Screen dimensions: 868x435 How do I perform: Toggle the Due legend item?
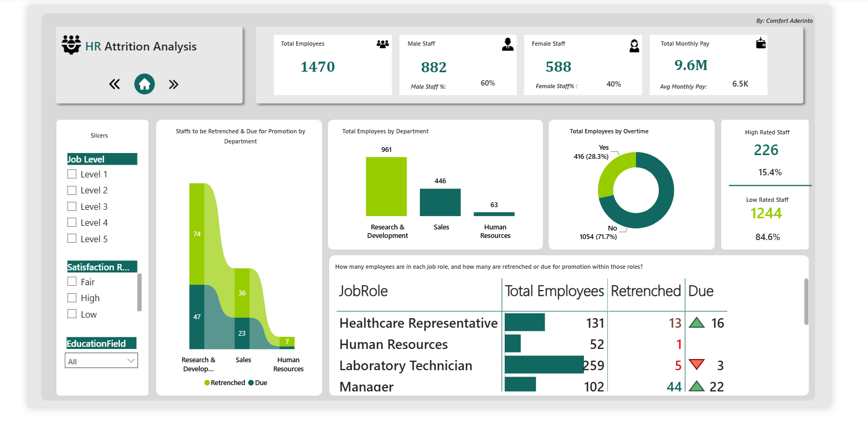click(x=258, y=382)
